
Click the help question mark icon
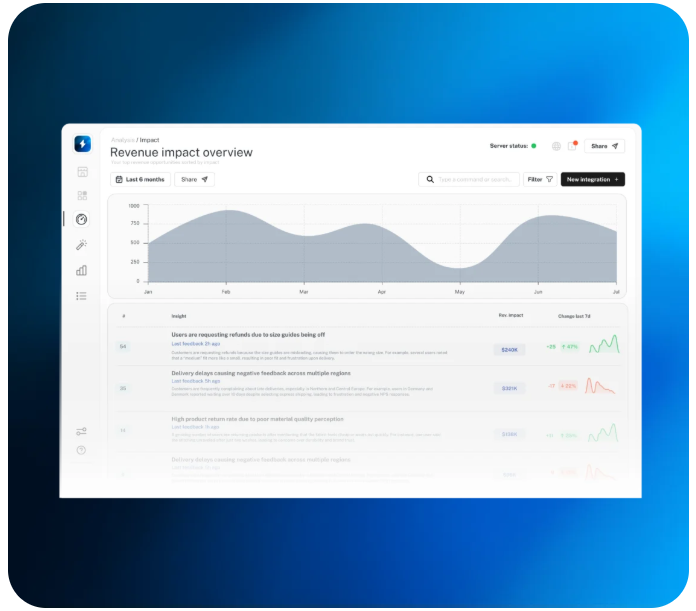pos(82,450)
